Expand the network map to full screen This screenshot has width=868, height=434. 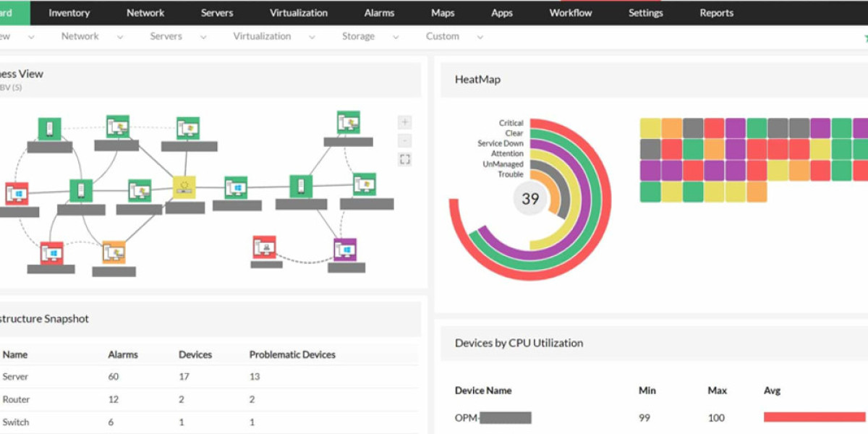[x=405, y=159]
